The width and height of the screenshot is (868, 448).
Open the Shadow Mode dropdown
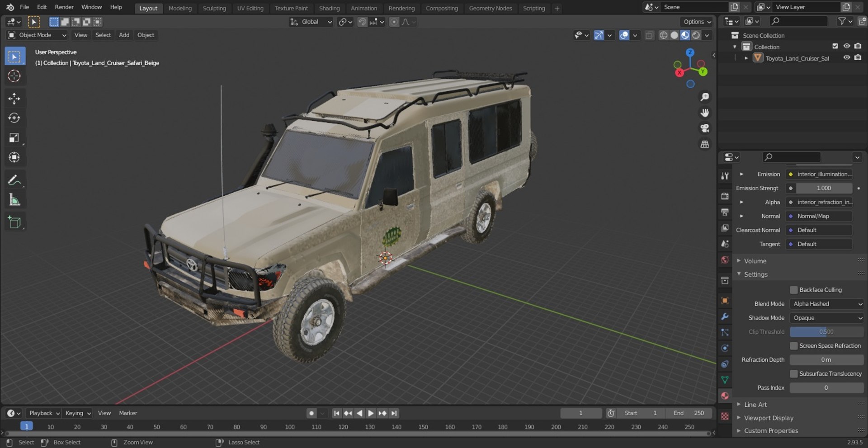827,318
